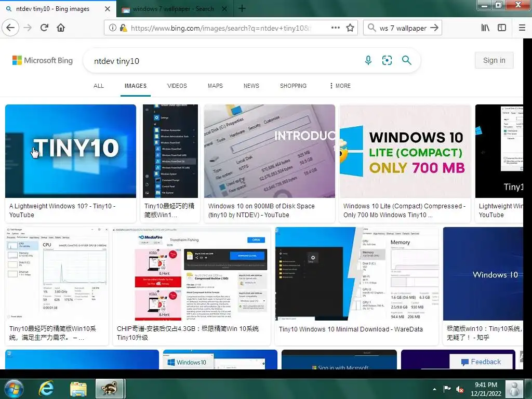Go back to the previous page
The image size is (532, 399).
[x=10, y=28]
